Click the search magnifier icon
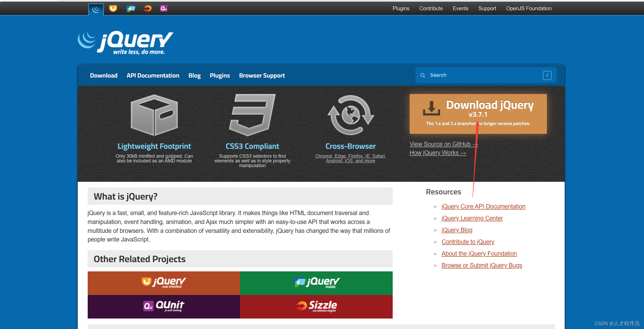The height and width of the screenshot is (329, 644). 423,75
